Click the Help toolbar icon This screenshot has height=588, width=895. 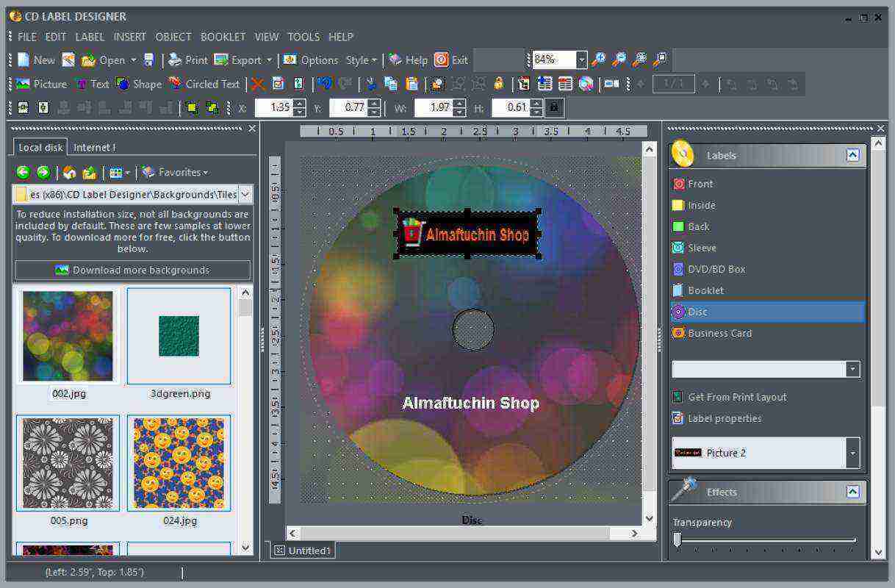(x=395, y=60)
